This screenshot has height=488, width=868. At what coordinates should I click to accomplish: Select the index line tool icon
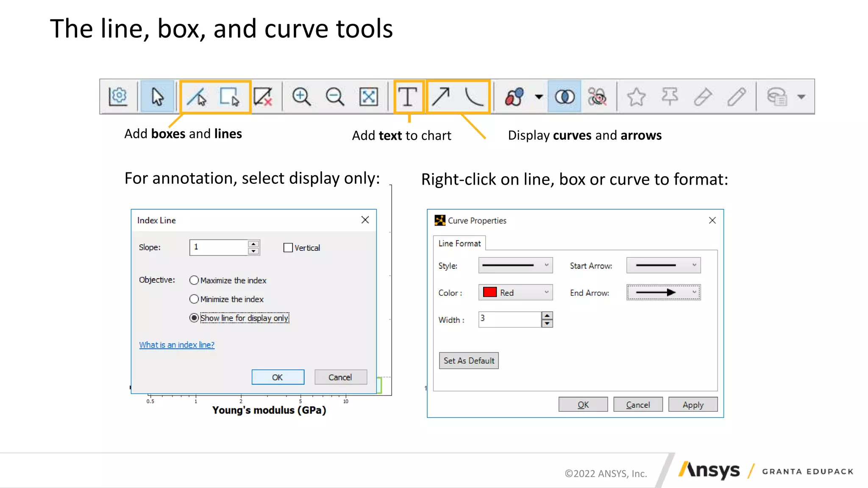(197, 97)
